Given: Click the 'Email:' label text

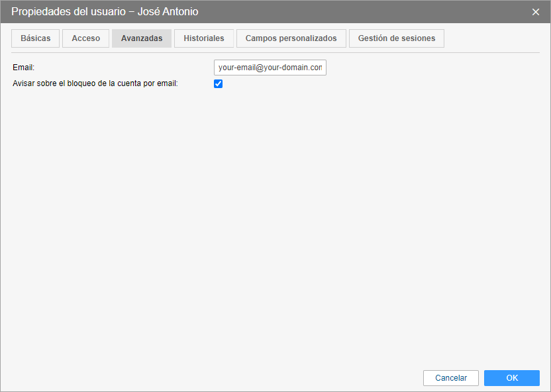Looking at the screenshot, I should tap(24, 68).
